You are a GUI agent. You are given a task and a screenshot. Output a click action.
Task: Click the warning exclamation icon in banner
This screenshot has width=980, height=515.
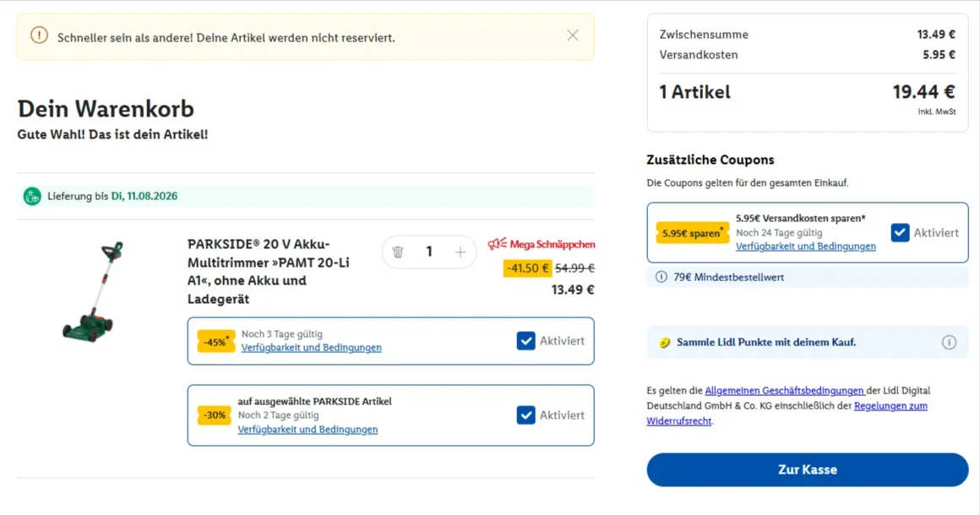click(39, 35)
